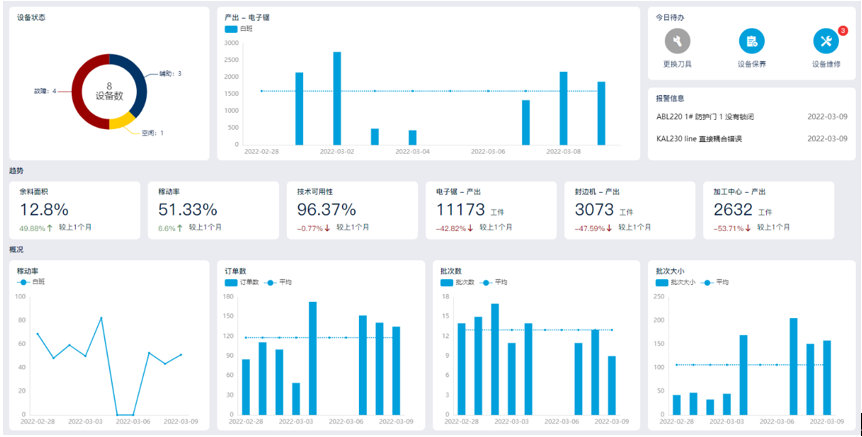Click red down arrow beside -47.59%
The width and height of the screenshot is (862, 437).
pyautogui.click(x=609, y=228)
